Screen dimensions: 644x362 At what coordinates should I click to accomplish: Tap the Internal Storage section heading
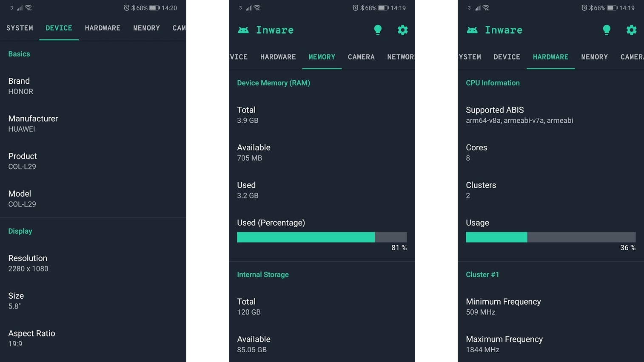tap(263, 274)
